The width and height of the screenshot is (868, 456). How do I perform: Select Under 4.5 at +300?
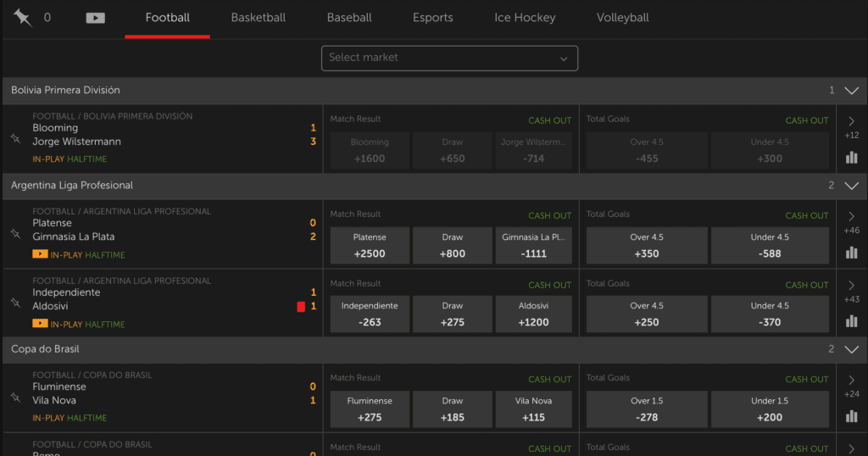pyautogui.click(x=770, y=151)
